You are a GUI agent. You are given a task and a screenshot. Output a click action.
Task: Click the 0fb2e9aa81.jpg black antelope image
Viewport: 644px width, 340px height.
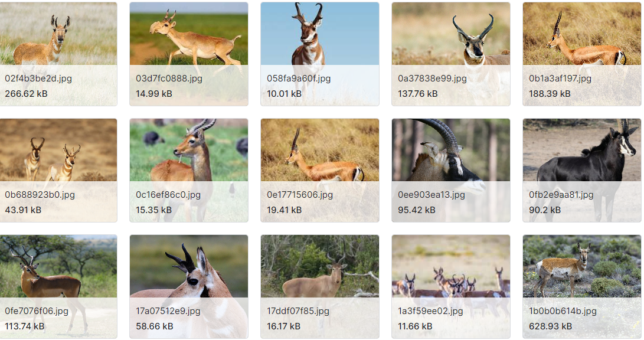pos(582,171)
